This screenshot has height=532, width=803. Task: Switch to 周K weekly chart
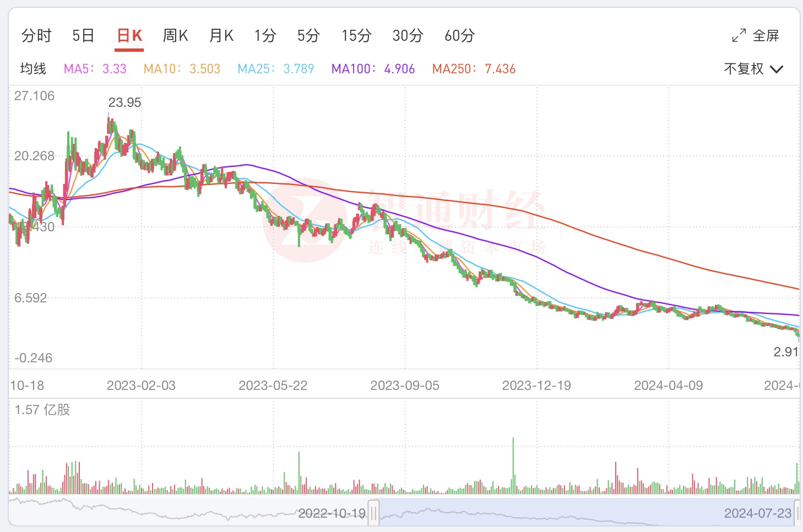[175, 36]
